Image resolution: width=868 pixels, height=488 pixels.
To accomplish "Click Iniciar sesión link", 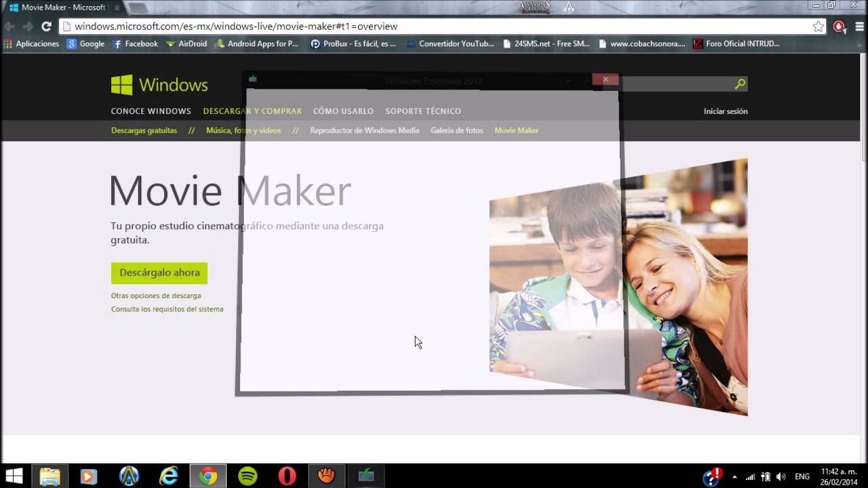I will pos(726,111).
